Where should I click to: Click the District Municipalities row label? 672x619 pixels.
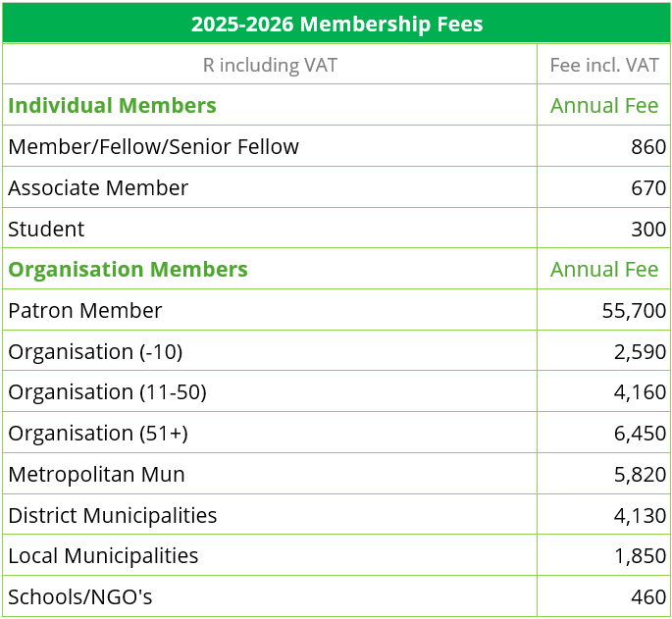pyautogui.click(x=113, y=516)
